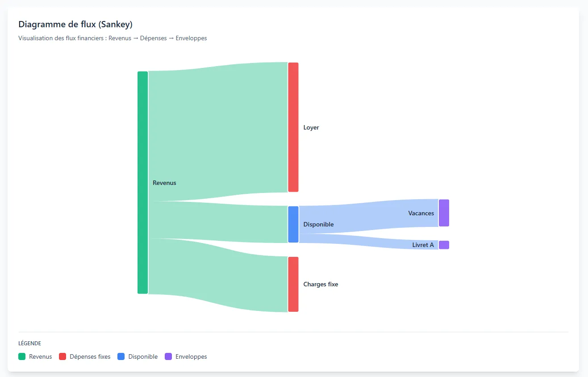Screen dimensions: 588x377
Task: Click the purple Enveloppes legend swatch
Action: pyautogui.click(x=168, y=356)
